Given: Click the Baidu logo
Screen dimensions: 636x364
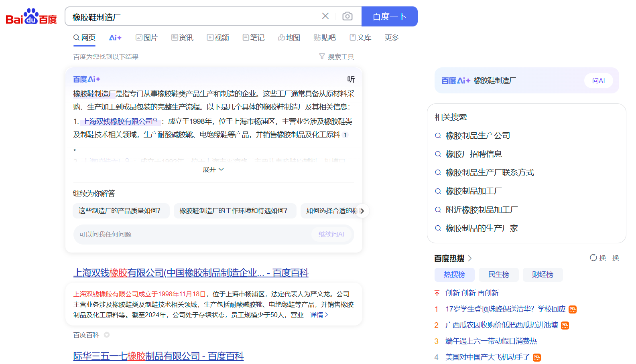Looking at the screenshot, I should coord(31,17).
